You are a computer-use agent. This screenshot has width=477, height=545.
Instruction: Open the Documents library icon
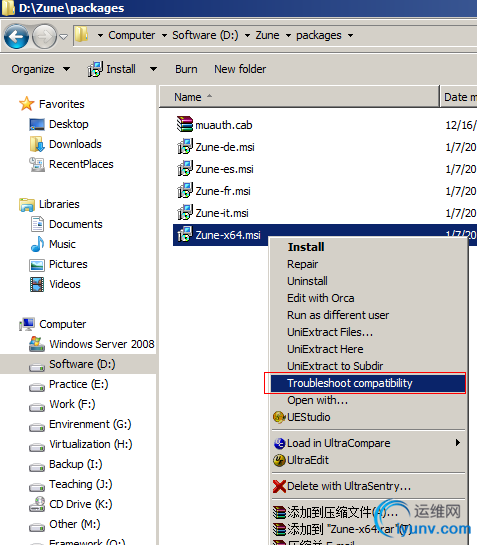[37, 224]
